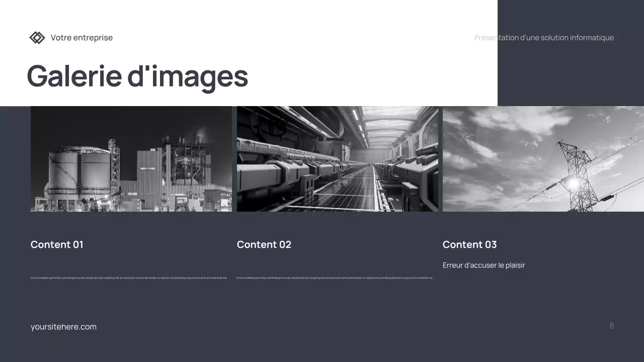Click the "Content 02" heading
644x362 pixels.
coord(264,244)
